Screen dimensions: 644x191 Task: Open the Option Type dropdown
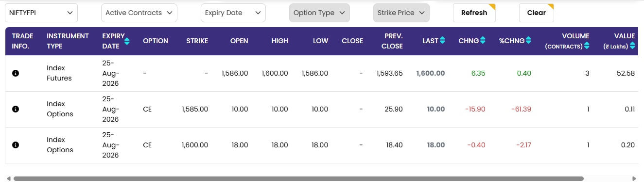[x=320, y=13]
